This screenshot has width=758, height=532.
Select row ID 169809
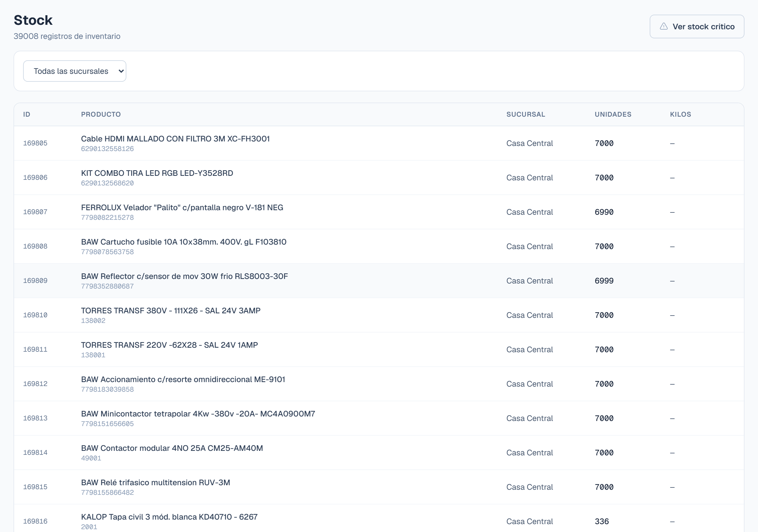pos(35,281)
